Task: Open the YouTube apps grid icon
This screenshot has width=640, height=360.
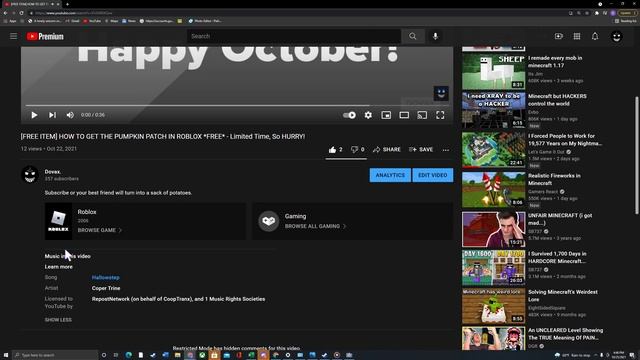Action: 577,36
